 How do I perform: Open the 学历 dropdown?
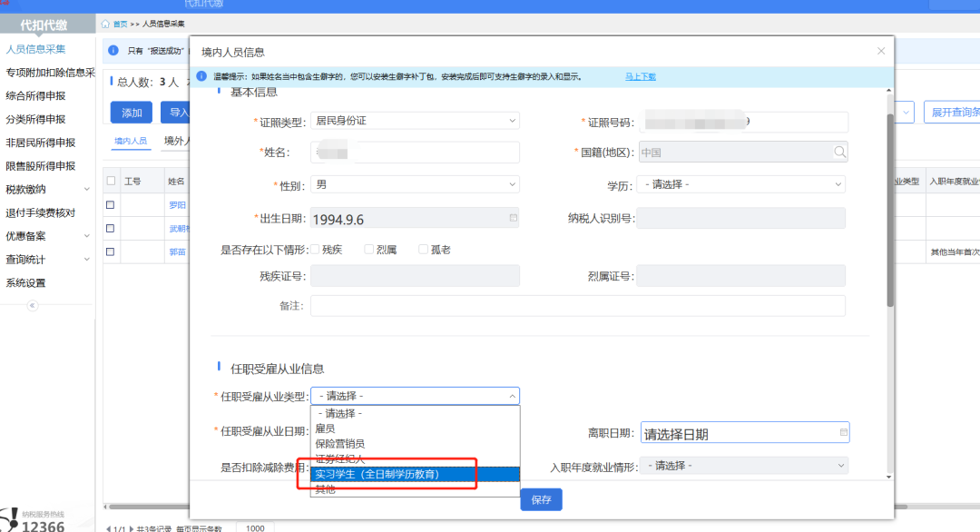[740, 184]
